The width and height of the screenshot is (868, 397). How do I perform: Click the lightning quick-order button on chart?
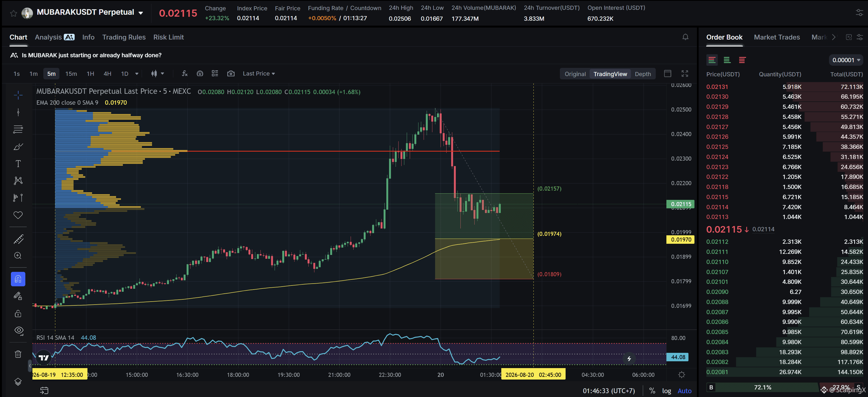(629, 359)
